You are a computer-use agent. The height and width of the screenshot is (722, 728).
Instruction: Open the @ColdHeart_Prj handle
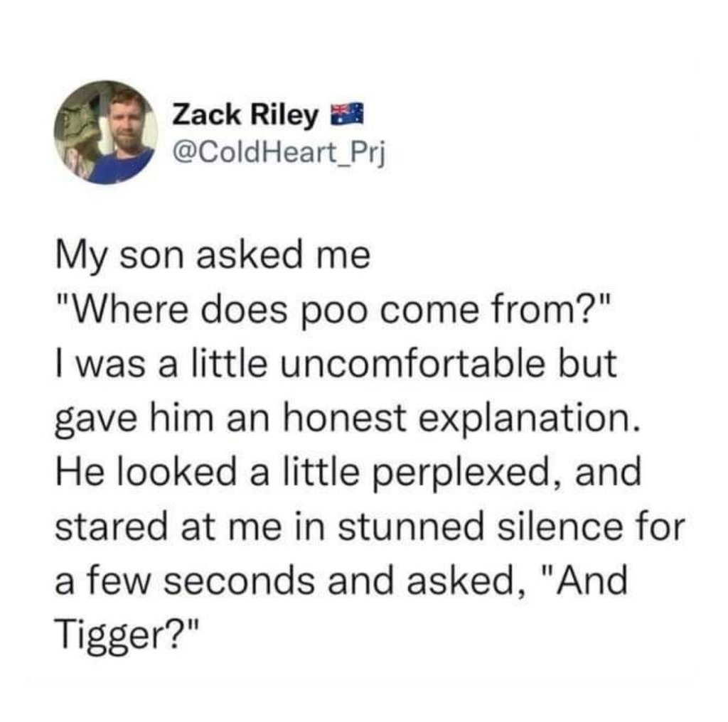[x=278, y=152]
